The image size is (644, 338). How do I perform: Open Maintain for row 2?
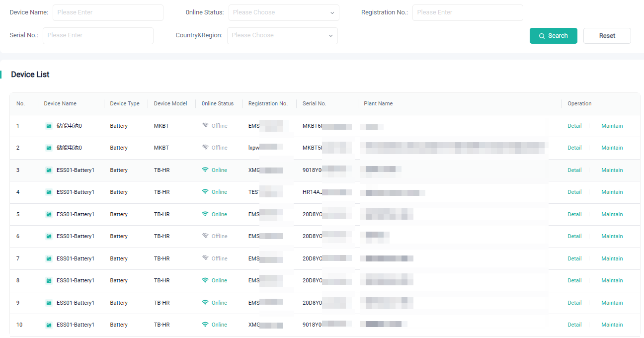point(612,148)
